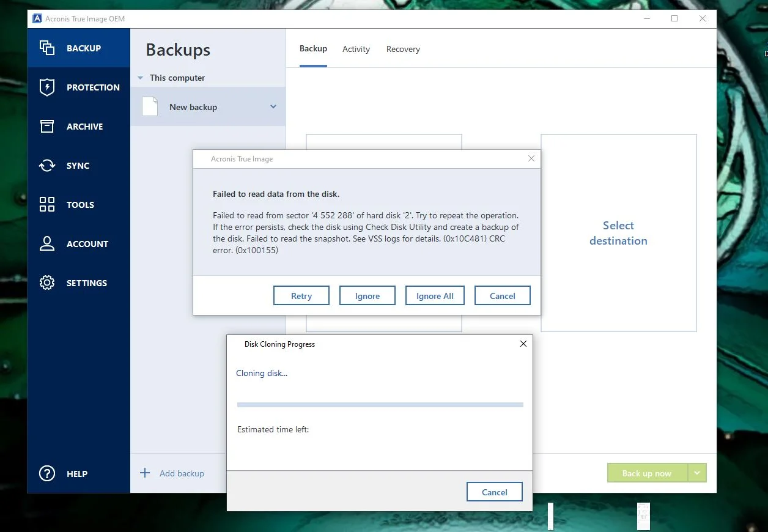Viewport: 768px width, 532px height.
Task: Cancel the Disk Cloning Progress operation
Action: [x=494, y=492]
